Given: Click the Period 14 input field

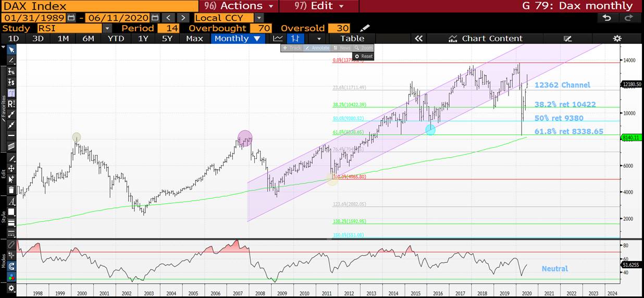Looking at the screenshot, I should point(168,28).
